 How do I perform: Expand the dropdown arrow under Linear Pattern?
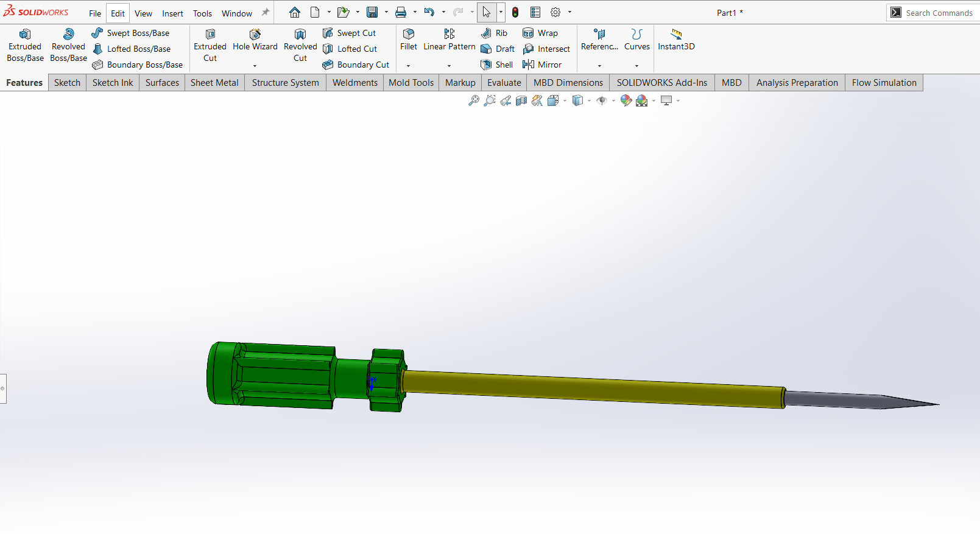pyautogui.click(x=449, y=66)
